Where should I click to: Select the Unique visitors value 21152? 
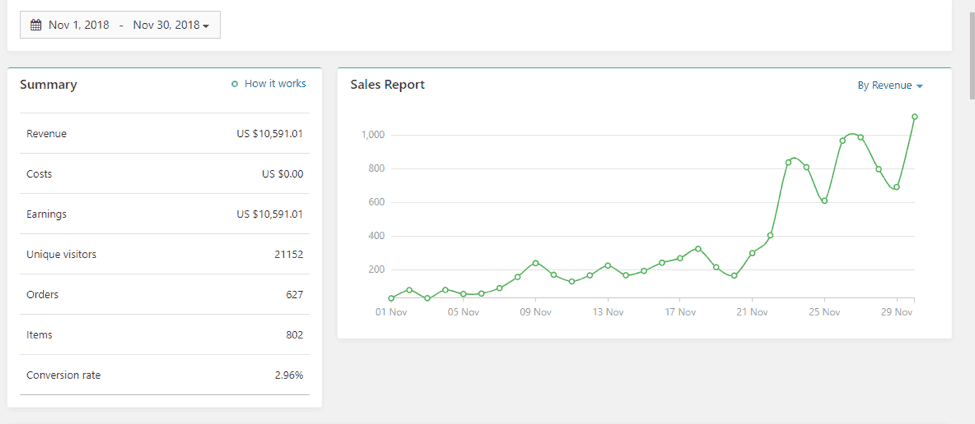(287, 255)
